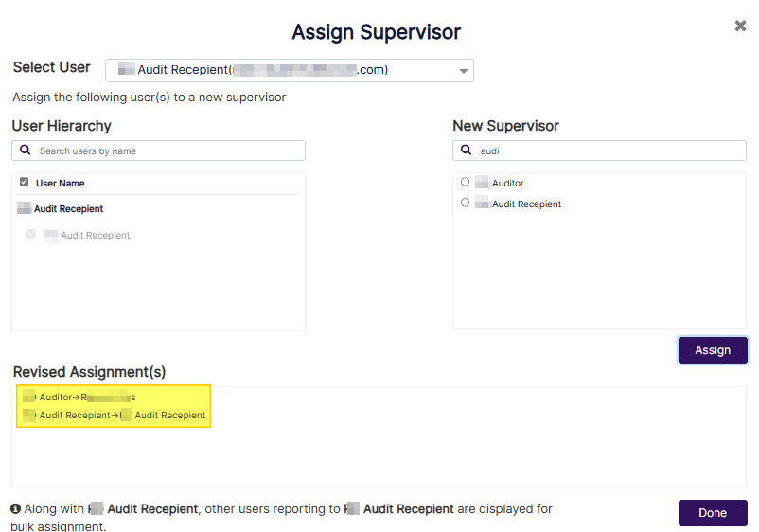Close the Assign Supervisor dialog
The image size is (759, 532).
tap(740, 26)
